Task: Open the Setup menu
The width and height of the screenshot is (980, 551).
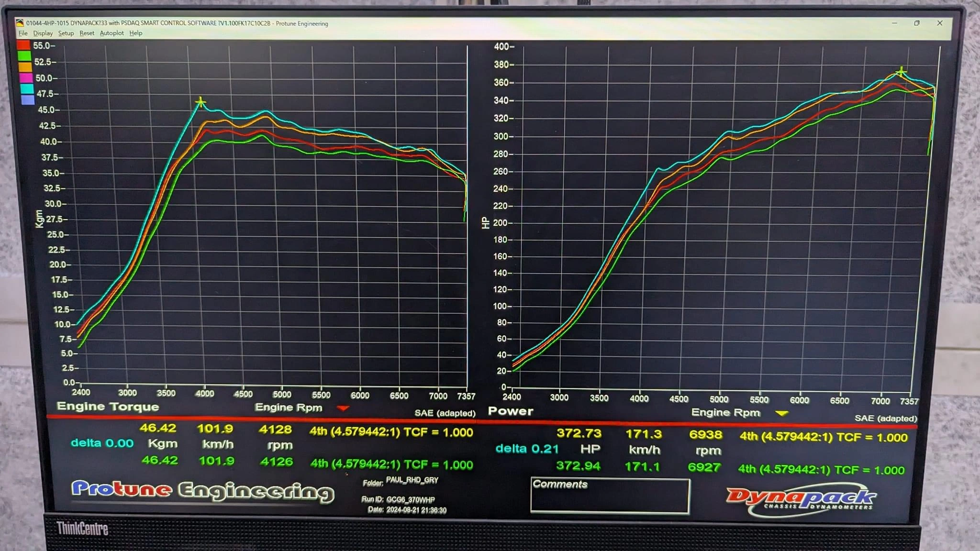Action: [66, 33]
